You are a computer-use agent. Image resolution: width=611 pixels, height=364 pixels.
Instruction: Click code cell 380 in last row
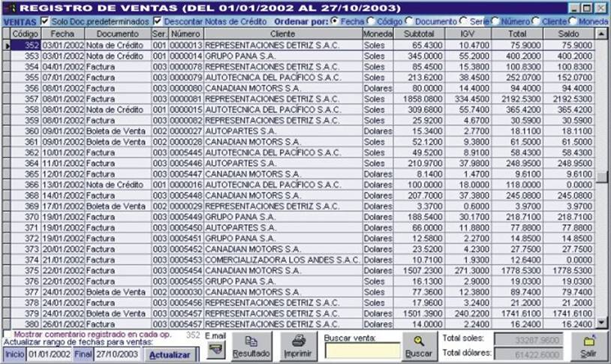26,324
